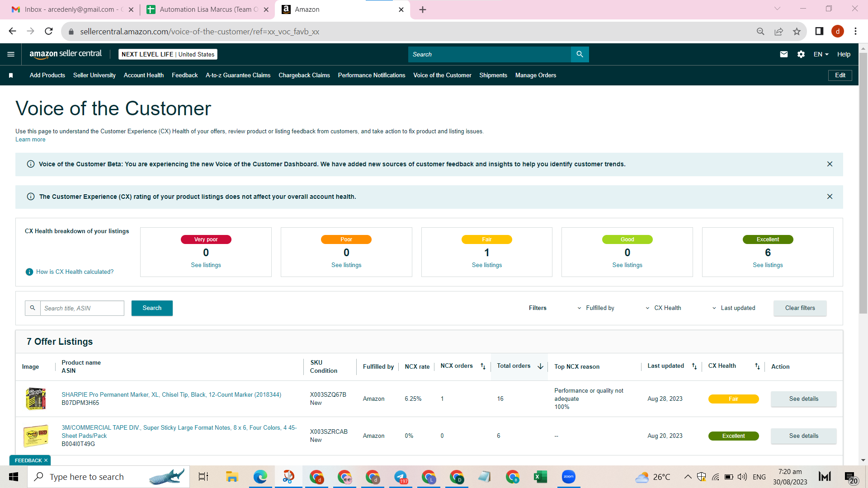Dismiss the CX rating account health banner
This screenshot has width=868, height=488.
830,197
